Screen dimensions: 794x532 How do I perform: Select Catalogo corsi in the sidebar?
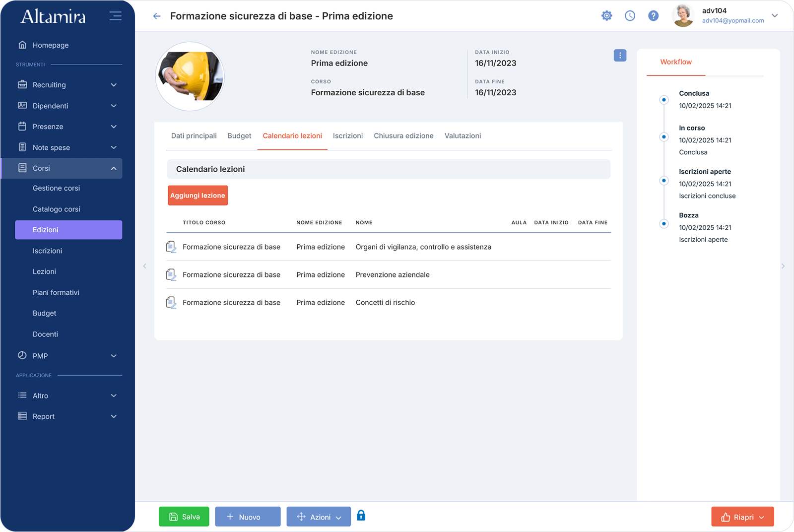(57, 209)
